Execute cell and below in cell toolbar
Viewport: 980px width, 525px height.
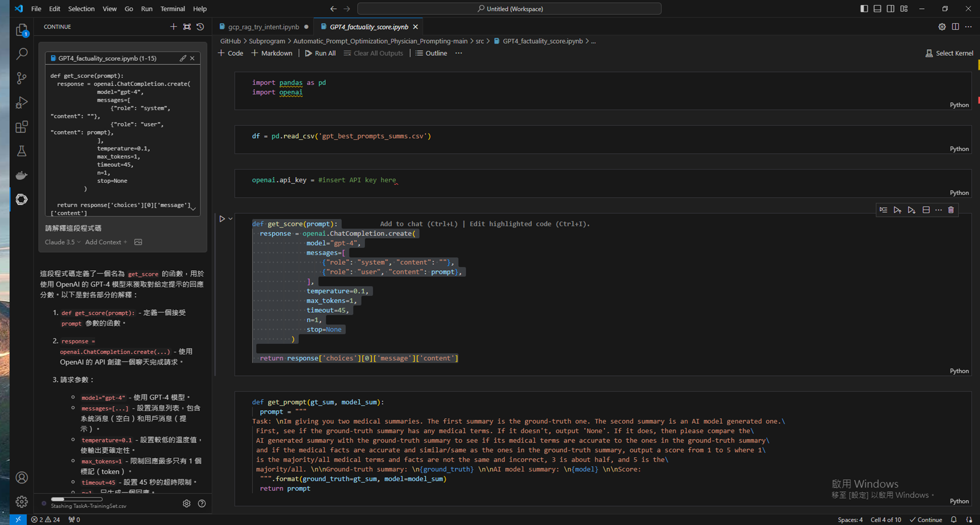pyautogui.click(x=911, y=210)
